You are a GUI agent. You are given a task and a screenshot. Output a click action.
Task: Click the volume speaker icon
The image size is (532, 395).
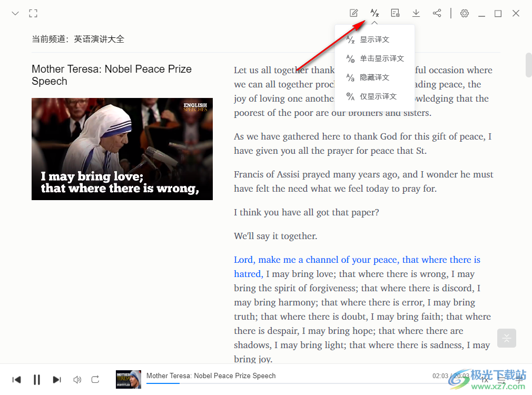coord(77,379)
